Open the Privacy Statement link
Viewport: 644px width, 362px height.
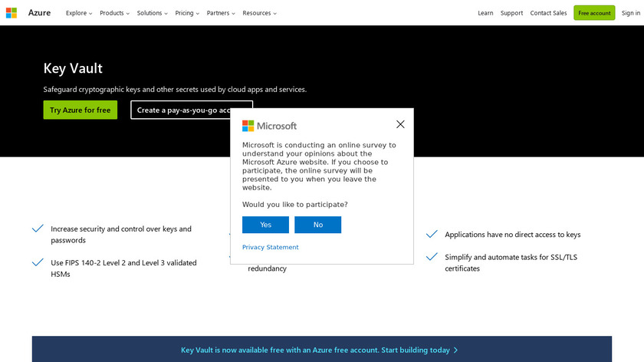[x=270, y=247]
